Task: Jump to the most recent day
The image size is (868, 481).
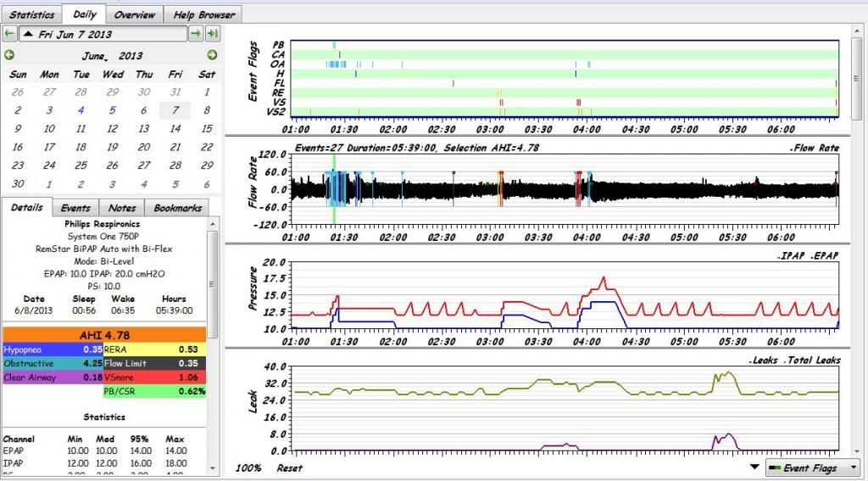Action: [x=213, y=34]
